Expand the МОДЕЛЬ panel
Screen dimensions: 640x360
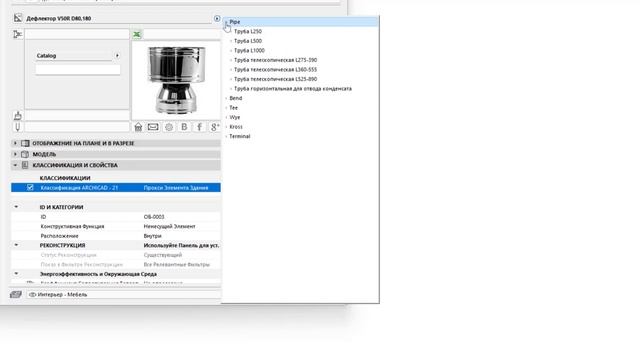pos(15,154)
